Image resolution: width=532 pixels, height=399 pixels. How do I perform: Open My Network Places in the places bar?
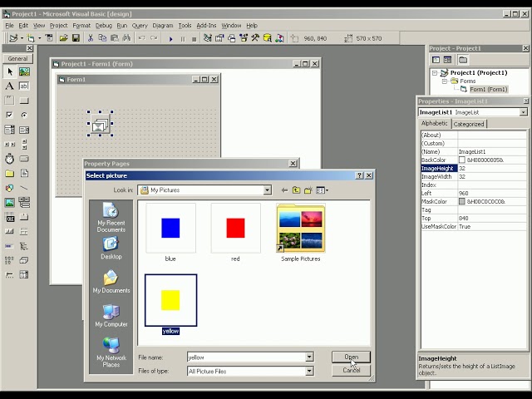click(111, 352)
